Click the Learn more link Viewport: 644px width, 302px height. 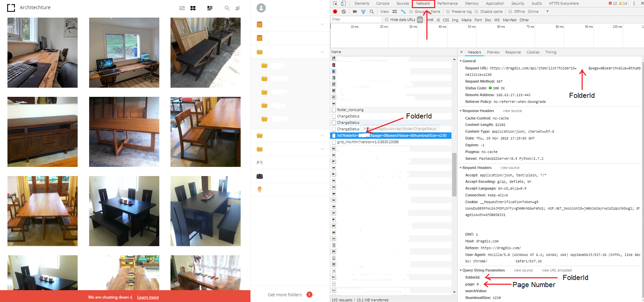pyautogui.click(x=148, y=297)
